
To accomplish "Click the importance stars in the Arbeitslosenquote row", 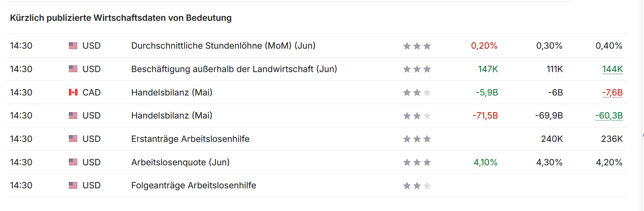I will [x=417, y=162].
